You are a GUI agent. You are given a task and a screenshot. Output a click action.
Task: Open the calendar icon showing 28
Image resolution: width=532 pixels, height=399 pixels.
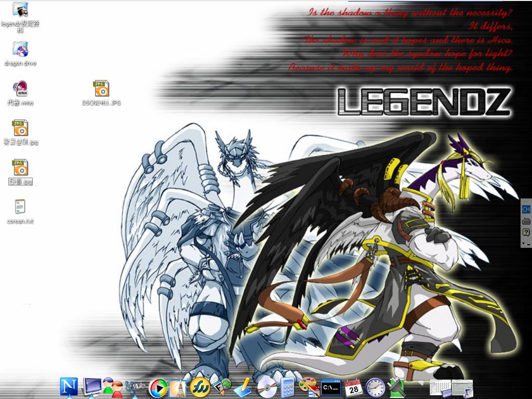pyautogui.click(x=353, y=388)
